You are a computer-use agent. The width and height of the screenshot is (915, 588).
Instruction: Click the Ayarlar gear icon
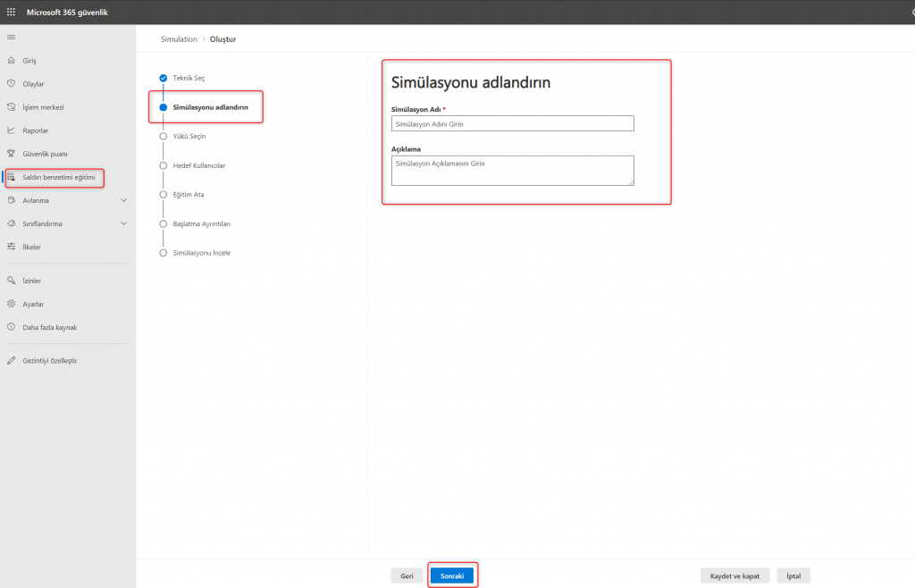coord(12,304)
